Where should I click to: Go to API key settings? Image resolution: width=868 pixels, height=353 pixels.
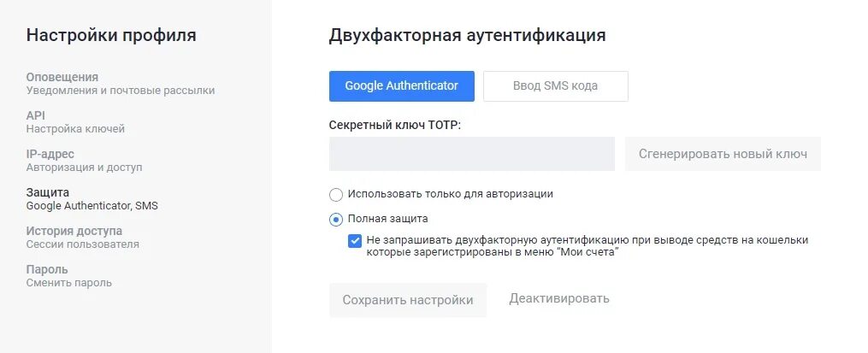click(36, 115)
